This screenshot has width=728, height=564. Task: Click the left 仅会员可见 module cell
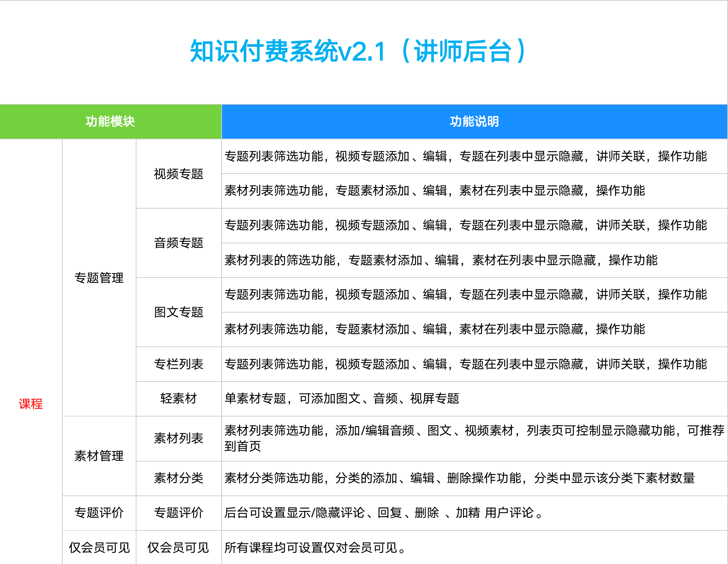pos(99,547)
